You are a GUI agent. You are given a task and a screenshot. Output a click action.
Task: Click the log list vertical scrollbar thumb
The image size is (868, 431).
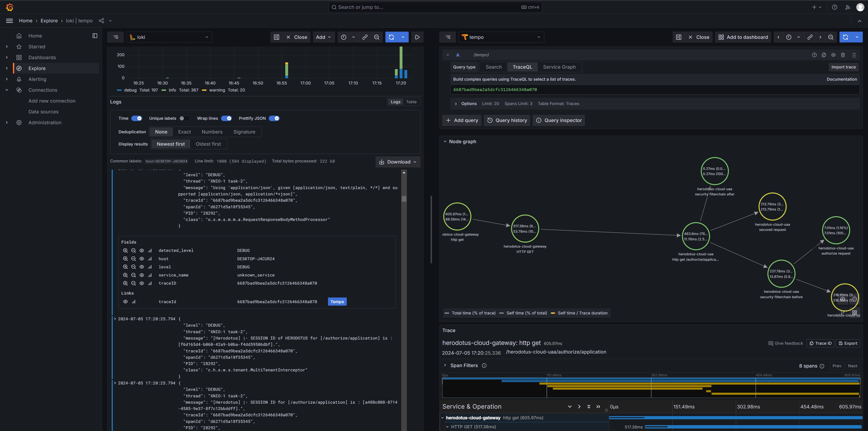click(404, 199)
